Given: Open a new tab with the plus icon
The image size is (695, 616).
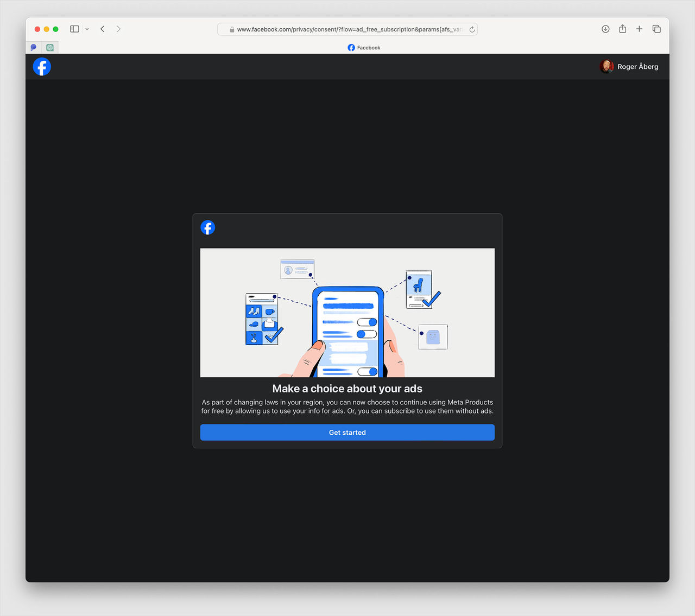Looking at the screenshot, I should (x=639, y=29).
